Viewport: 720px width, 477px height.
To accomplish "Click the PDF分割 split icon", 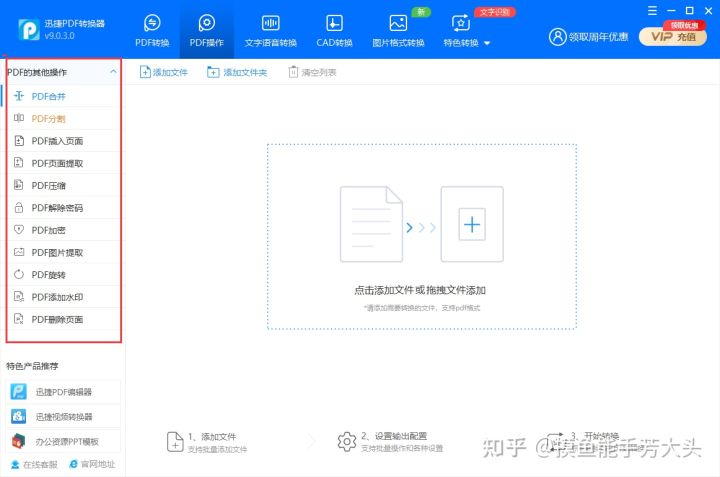I will coord(19,118).
